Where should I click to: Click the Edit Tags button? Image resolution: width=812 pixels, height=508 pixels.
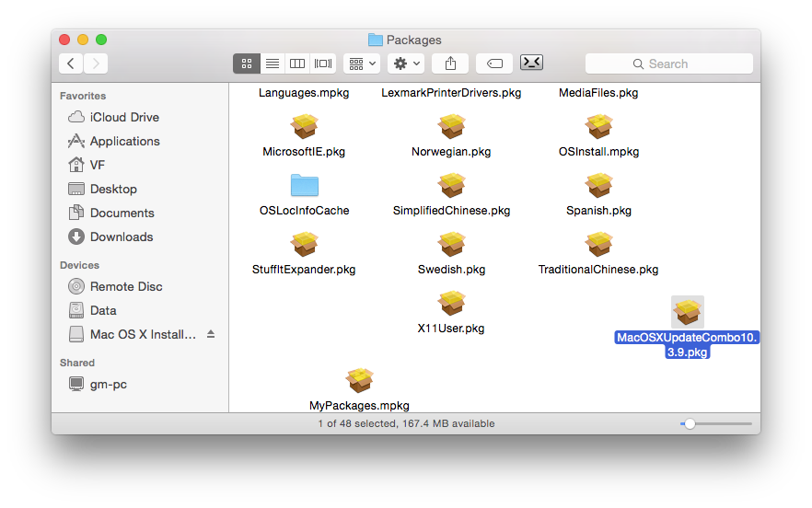pyautogui.click(x=494, y=63)
